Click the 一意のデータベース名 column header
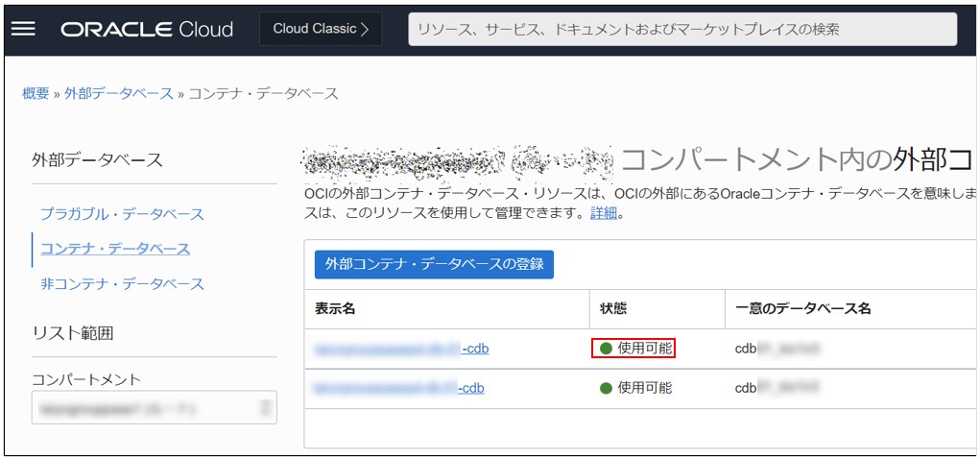This screenshot has width=980, height=459. pyautogui.click(x=802, y=308)
